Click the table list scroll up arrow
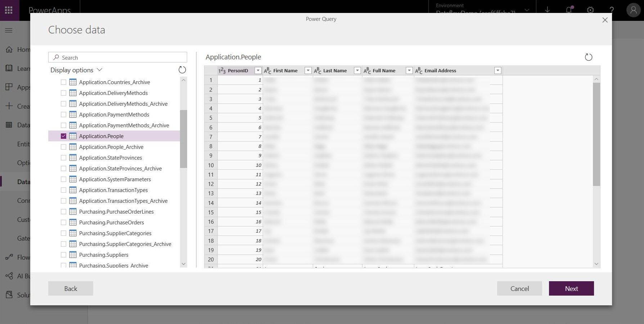644x324 pixels. click(x=184, y=80)
